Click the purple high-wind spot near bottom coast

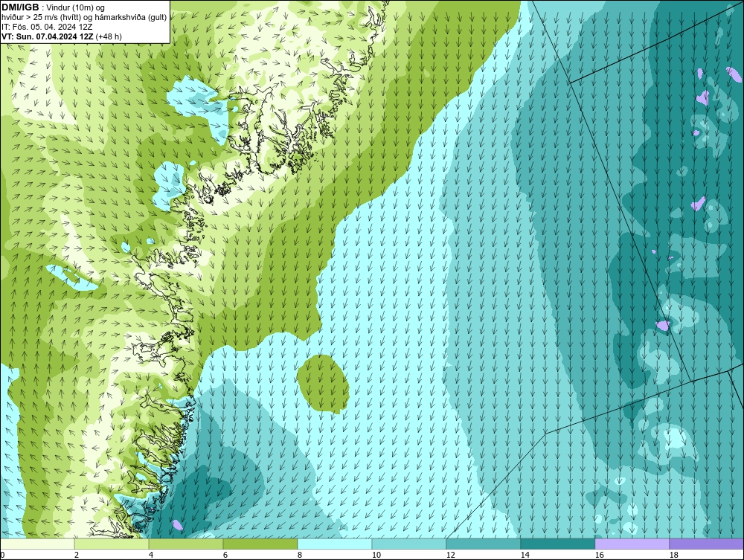[177, 525]
